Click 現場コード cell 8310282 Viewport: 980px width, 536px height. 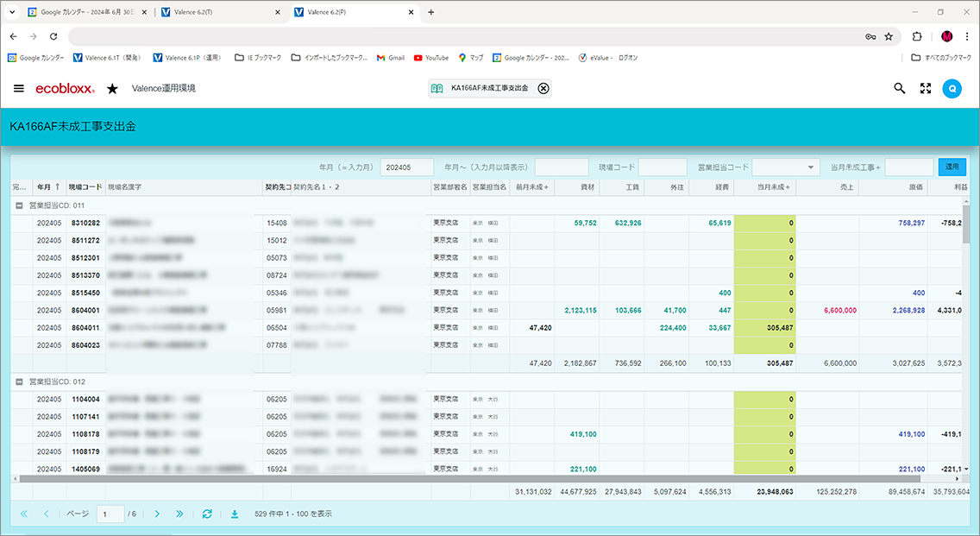pos(85,223)
